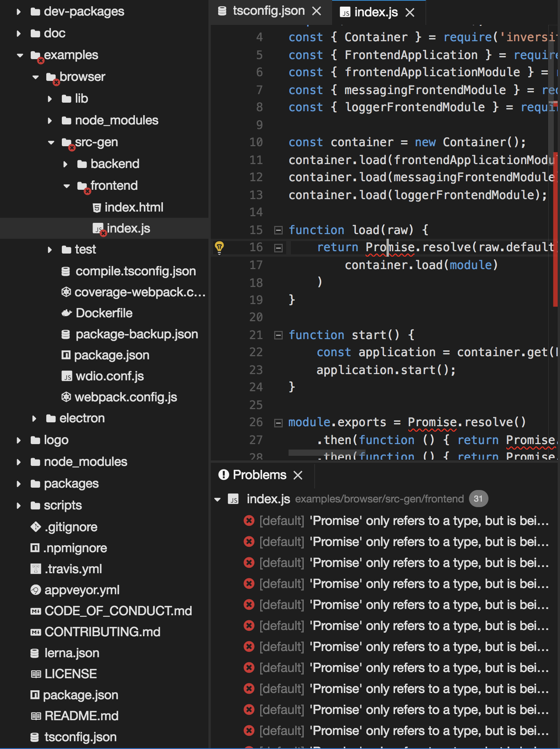Click the error icon on the first problem row

249,521
